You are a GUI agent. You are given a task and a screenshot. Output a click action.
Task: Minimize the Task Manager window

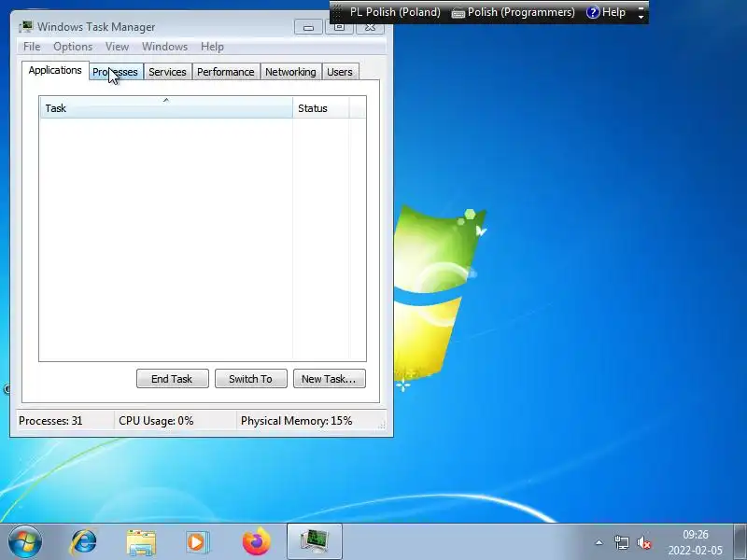[308, 27]
